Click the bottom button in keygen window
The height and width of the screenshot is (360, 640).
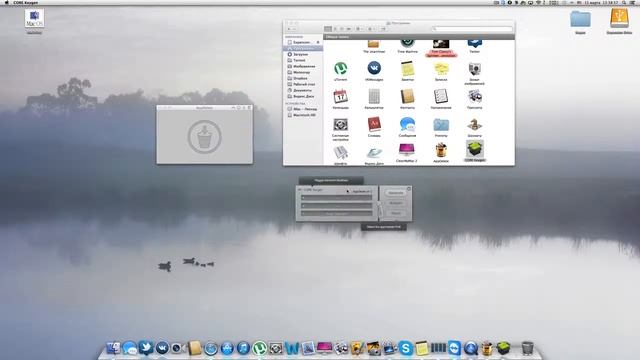396,213
